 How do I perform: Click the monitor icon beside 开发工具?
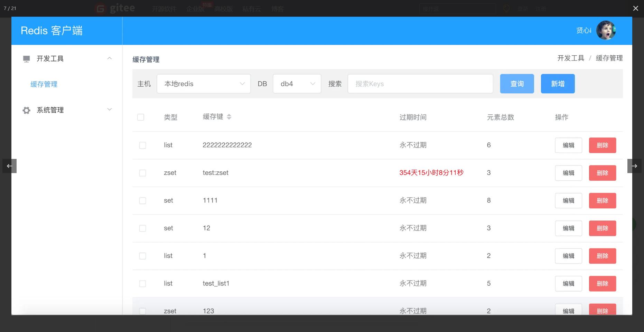point(26,58)
